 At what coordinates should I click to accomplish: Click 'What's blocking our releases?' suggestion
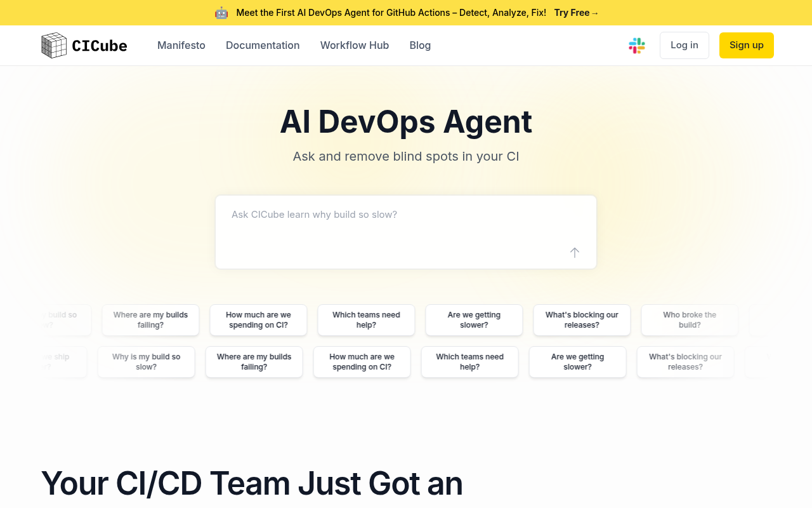click(x=582, y=320)
